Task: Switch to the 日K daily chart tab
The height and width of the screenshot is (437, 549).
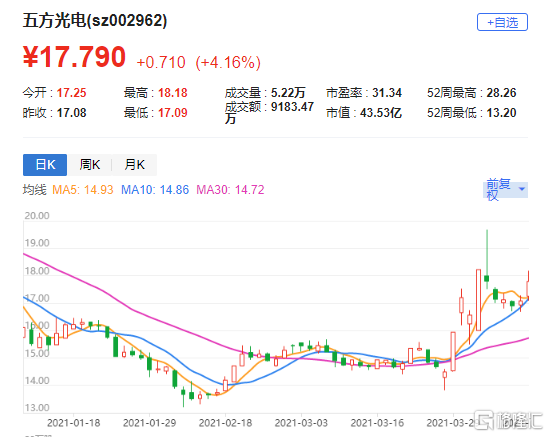Action: [x=45, y=165]
